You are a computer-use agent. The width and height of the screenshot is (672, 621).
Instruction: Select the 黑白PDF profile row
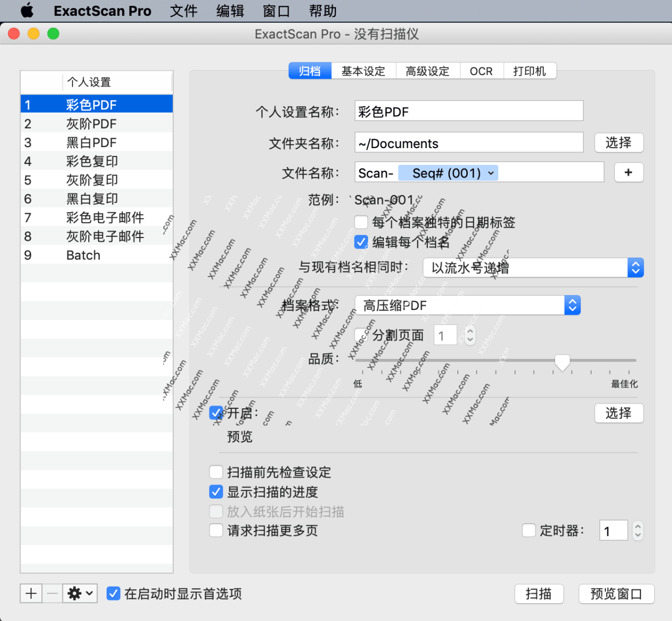(97, 142)
